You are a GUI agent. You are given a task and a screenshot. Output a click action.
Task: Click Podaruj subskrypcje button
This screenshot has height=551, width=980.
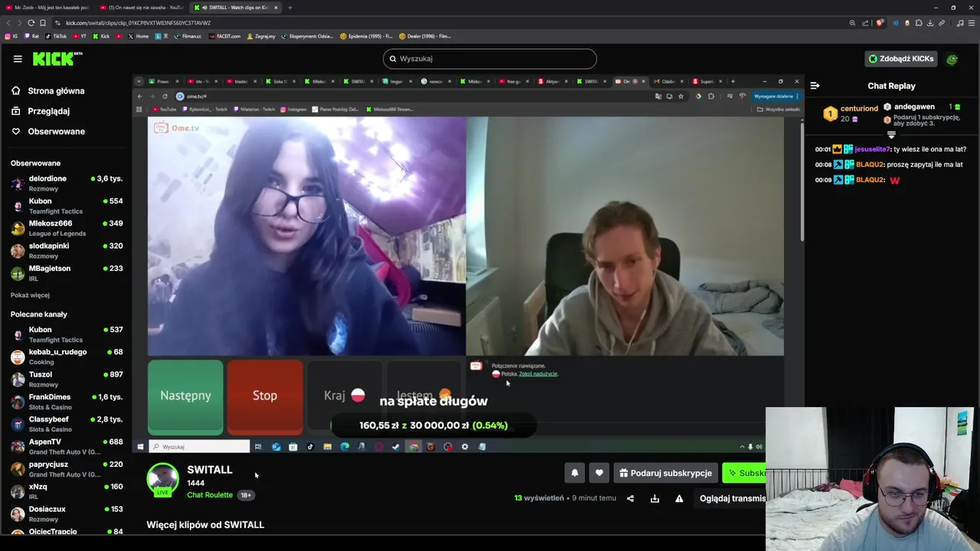click(x=665, y=473)
